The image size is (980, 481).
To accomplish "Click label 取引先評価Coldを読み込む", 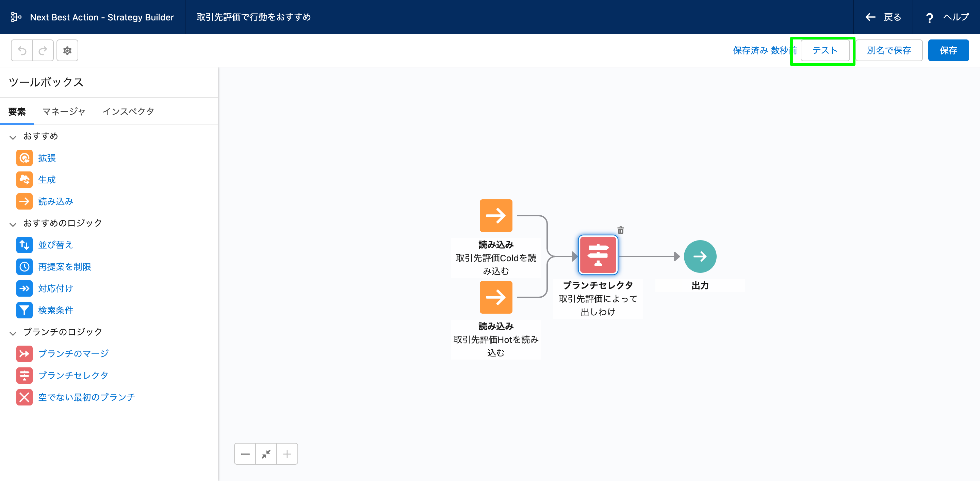I will (x=496, y=264).
